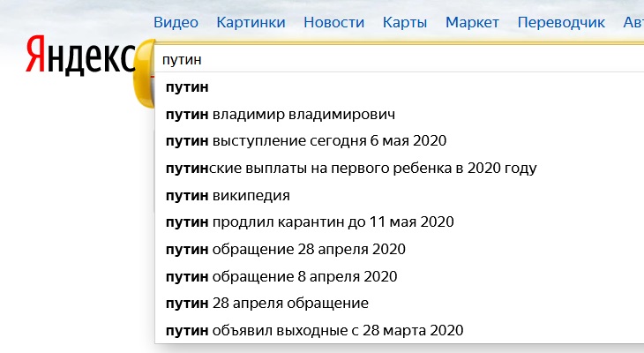The image size is (644, 353).
Task: Click the yellow arrow tail of search box
Action: click(x=143, y=74)
